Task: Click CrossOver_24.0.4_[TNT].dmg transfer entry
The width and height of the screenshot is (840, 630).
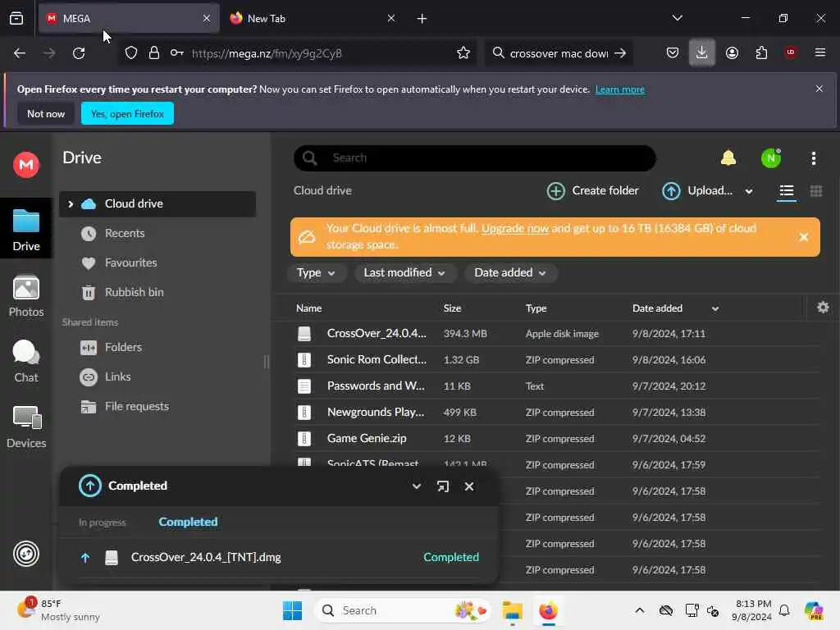Action: pyautogui.click(x=279, y=557)
